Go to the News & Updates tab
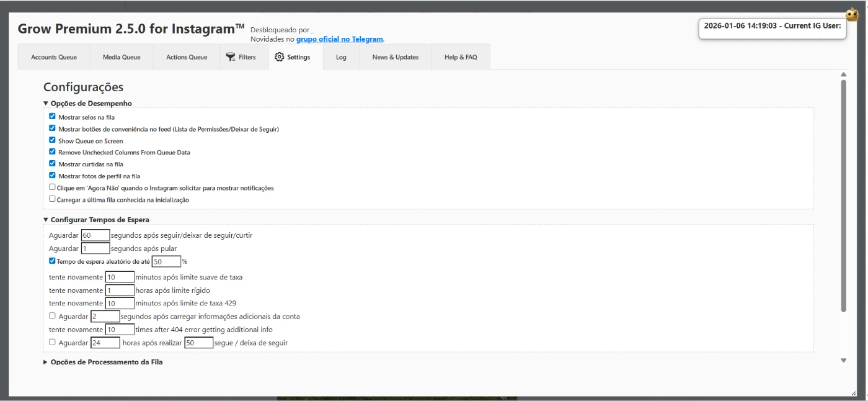This screenshot has height=401, width=868. 395,57
